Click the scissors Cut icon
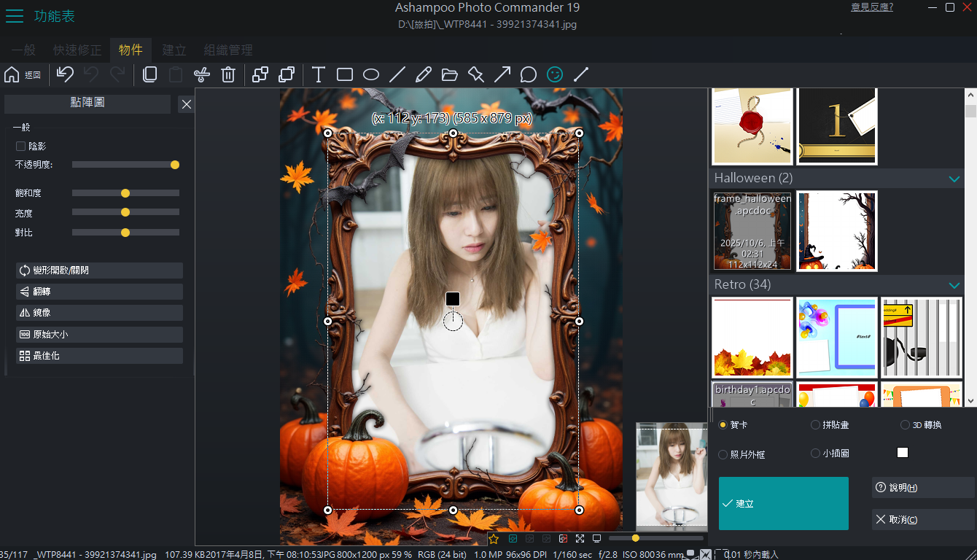The width and height of the screenshot is (977, 560). 202,74
